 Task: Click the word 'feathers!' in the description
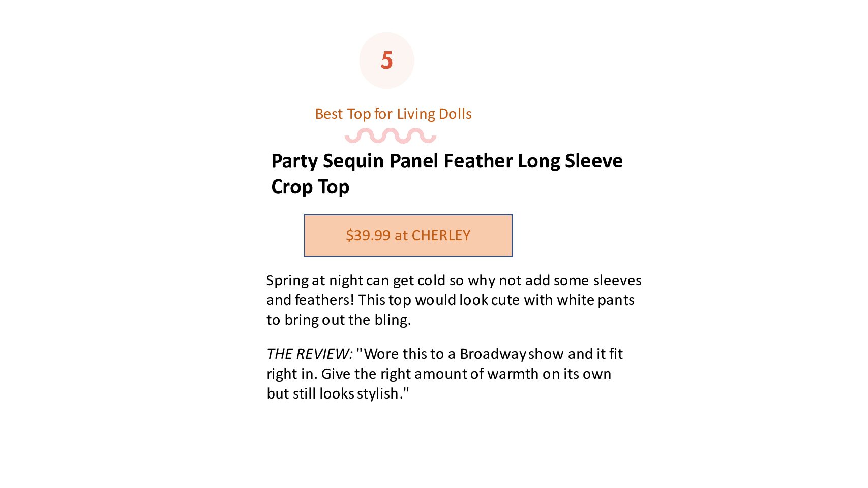(x=324, y=300)
